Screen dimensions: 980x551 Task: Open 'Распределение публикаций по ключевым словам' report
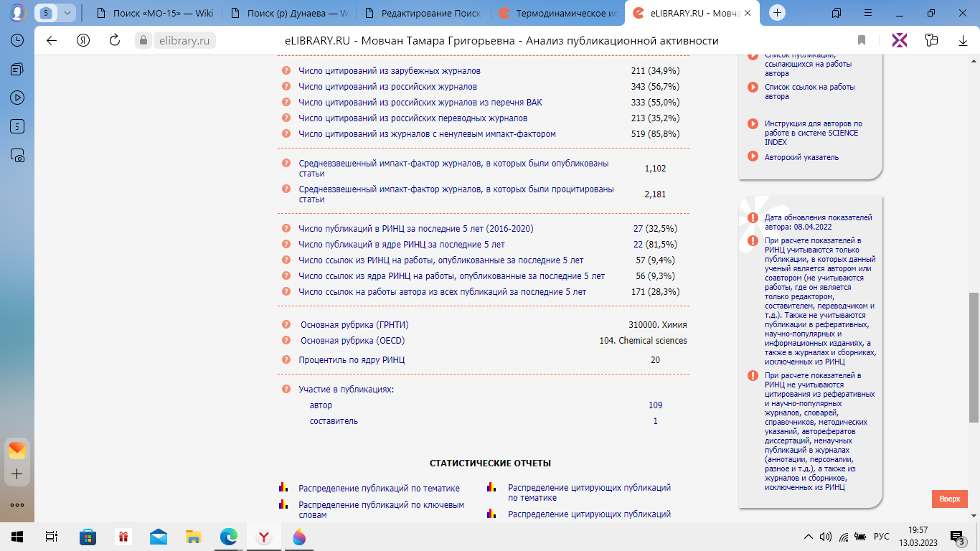coord(382,510)
